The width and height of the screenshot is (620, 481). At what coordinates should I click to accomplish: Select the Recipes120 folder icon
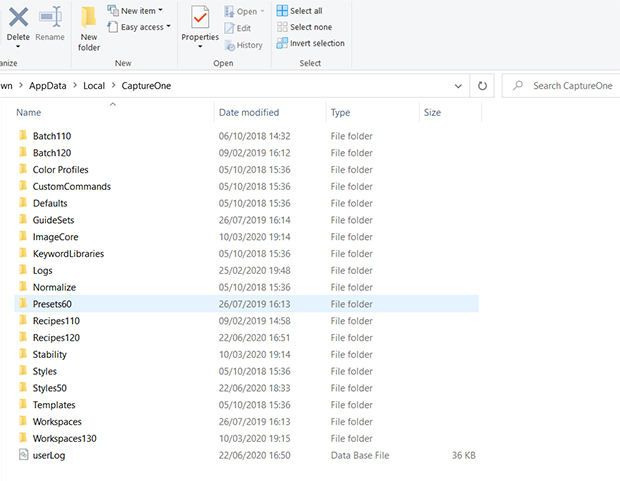[23, 337]
